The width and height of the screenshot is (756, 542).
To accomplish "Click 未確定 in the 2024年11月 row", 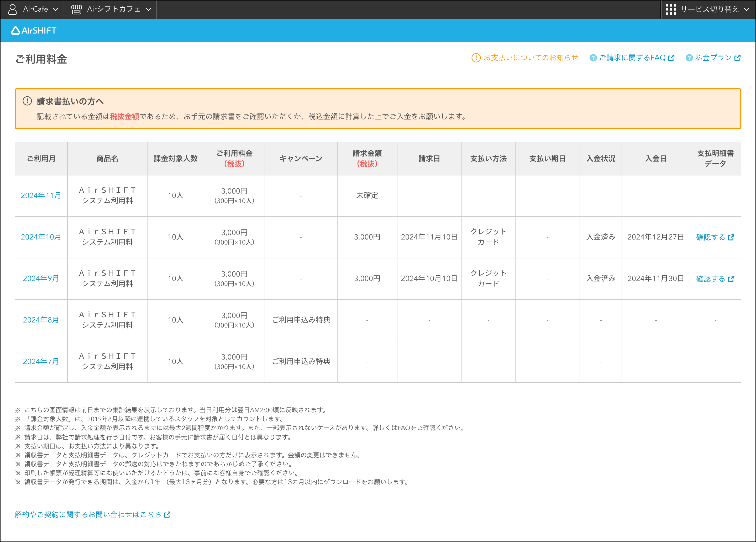I will click(367, 195).
